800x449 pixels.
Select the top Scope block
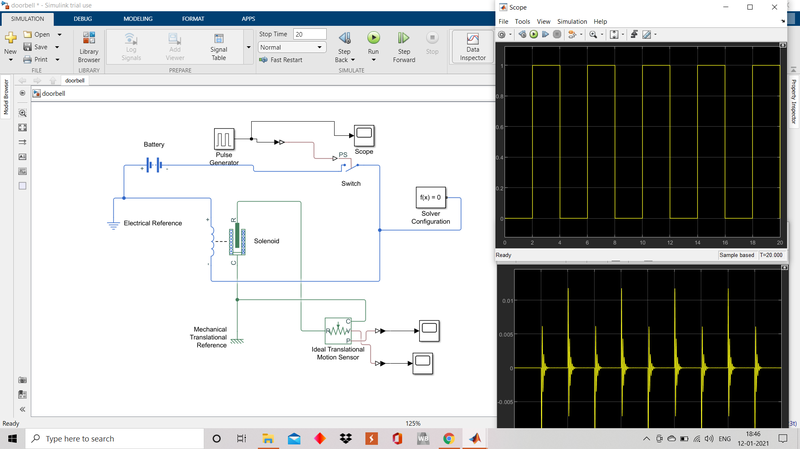364,135
